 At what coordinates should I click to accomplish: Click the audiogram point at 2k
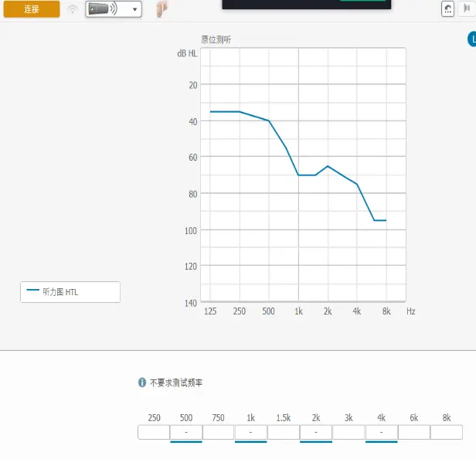(328, 166)
